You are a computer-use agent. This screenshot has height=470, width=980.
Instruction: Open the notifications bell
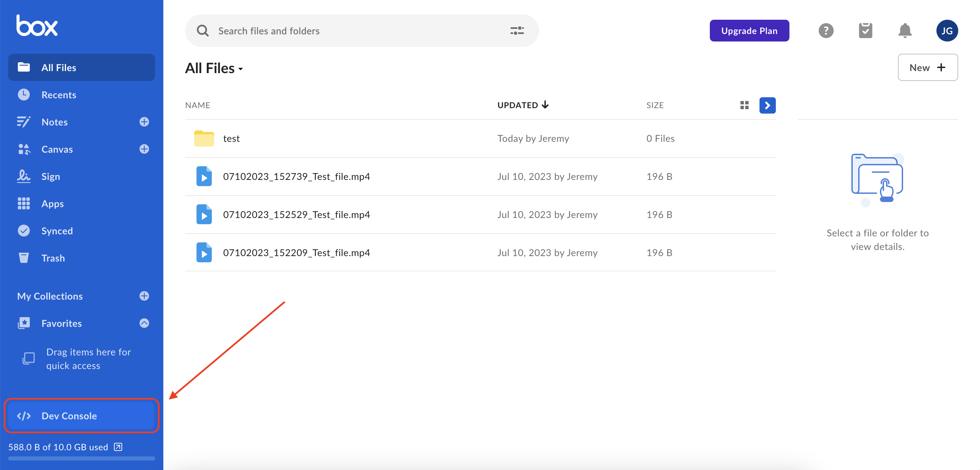pos(905,30)
